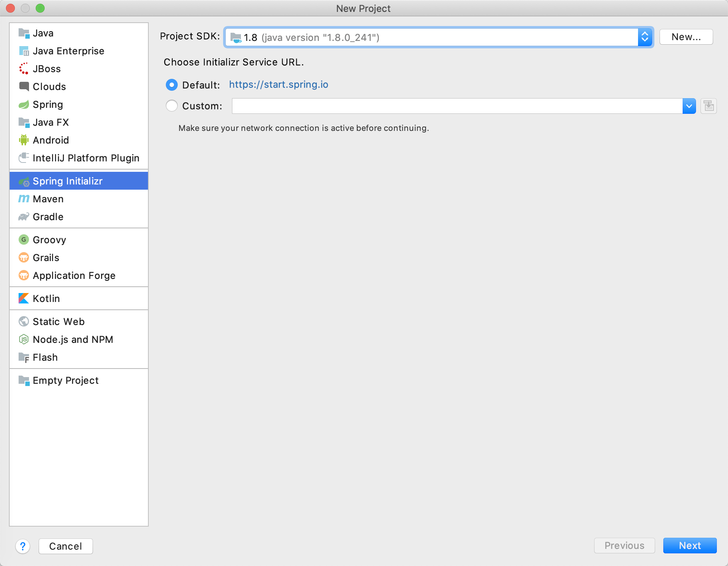Click the Groovy green G icon
Viewport: 728px width, 566px height.
pos(23,240)
